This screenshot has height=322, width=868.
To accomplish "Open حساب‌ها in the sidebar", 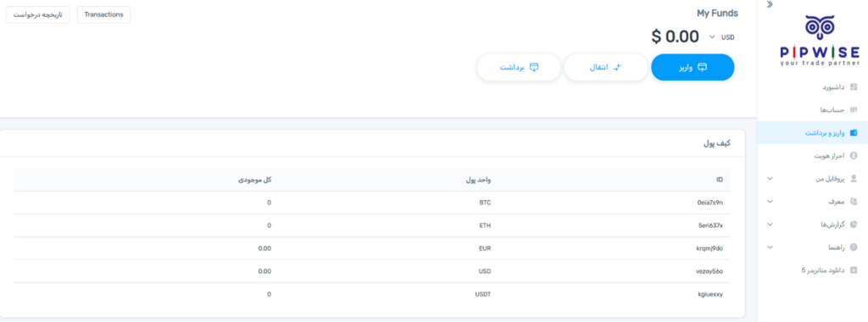I will (x=812, y=109).
